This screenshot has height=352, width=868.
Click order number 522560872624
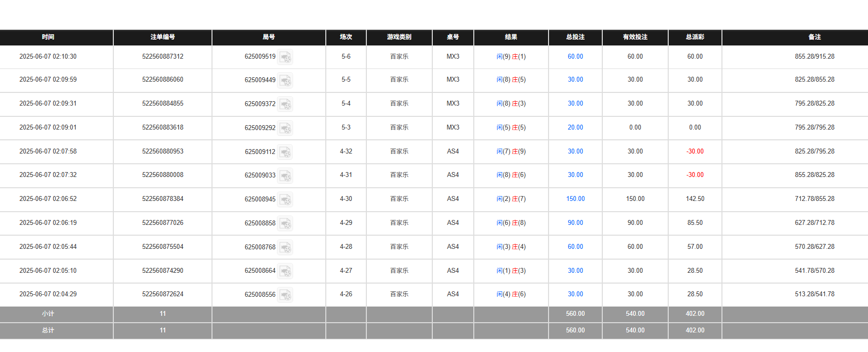click(x=163, y=294)
